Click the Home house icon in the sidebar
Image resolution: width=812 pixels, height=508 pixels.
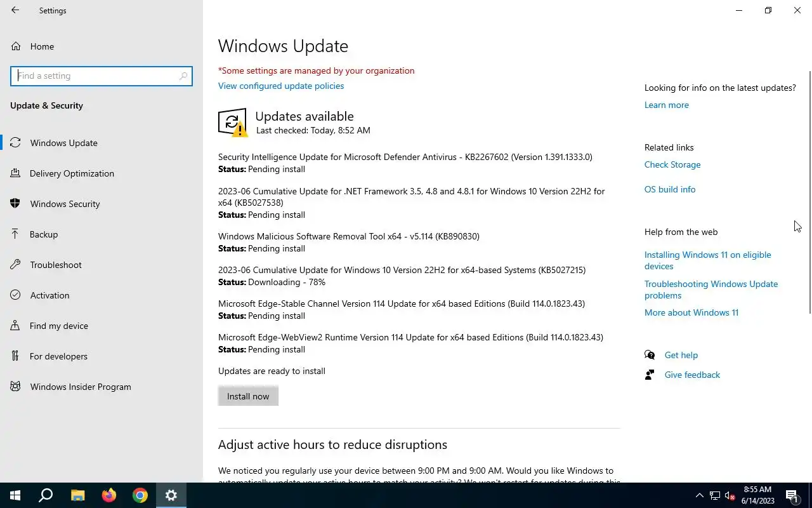[15, 46]
